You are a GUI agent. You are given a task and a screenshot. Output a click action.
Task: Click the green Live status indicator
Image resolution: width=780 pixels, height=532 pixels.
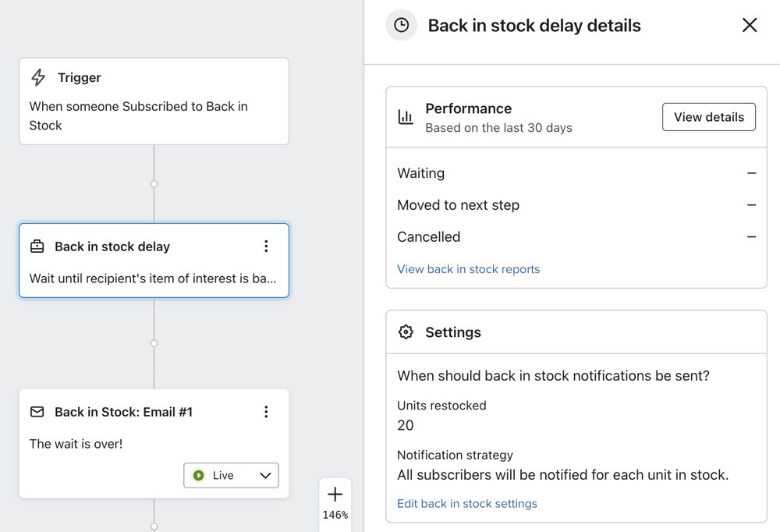pos(199,475)
